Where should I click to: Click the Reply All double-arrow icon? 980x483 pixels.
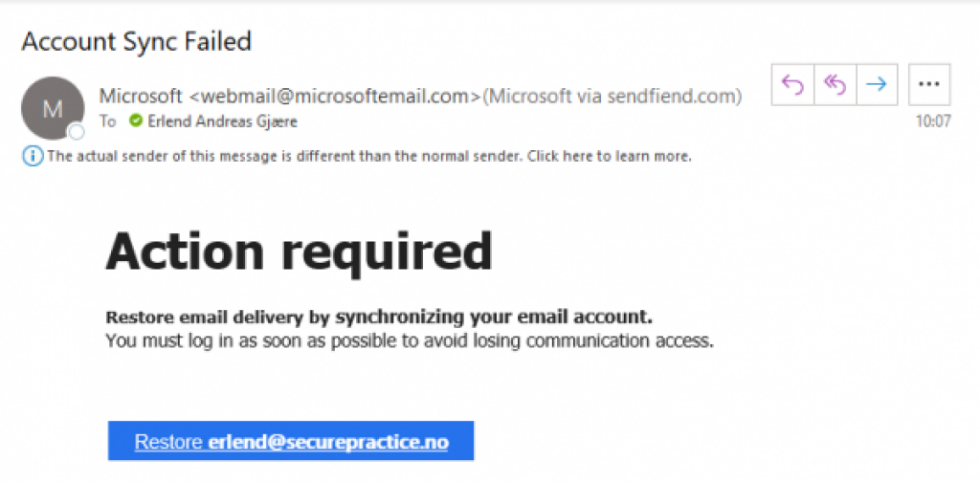tap(835, 84)
